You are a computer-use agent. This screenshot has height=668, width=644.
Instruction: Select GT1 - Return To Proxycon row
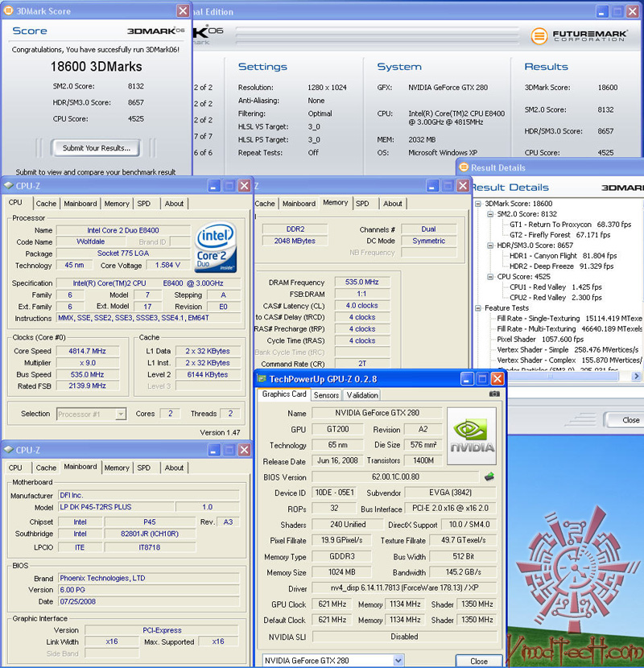570,225
